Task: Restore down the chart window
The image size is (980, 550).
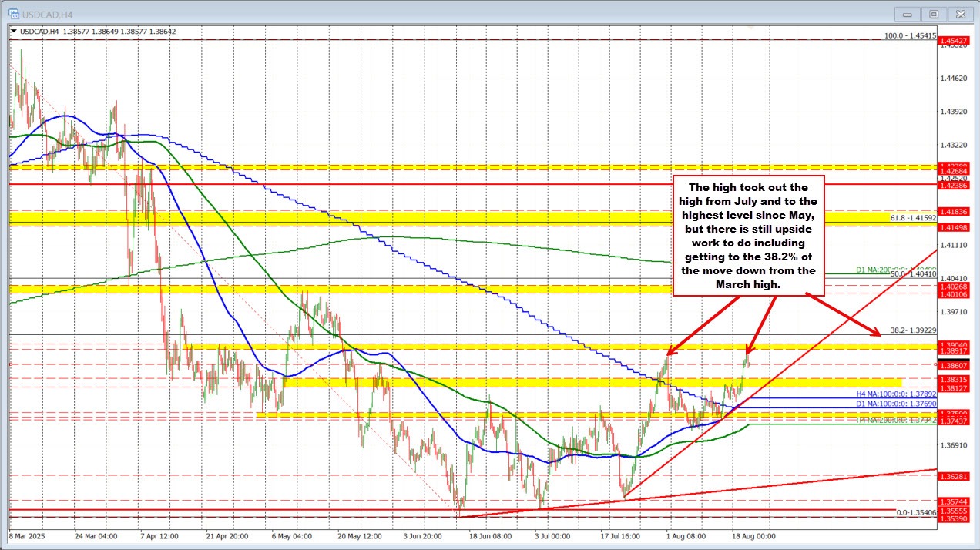Action: tap(934, 14)
